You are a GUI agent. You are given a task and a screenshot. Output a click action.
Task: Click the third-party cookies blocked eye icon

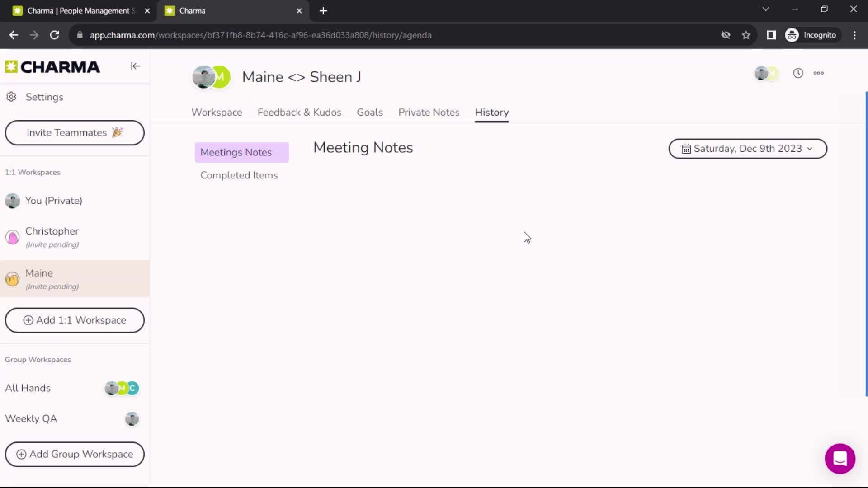tap(726, 35)
